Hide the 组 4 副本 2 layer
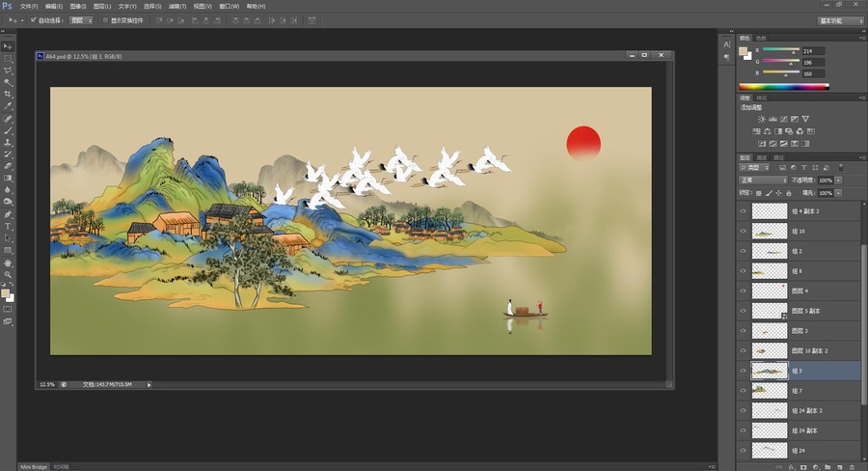Screen dimensions: 868x471 744,211
